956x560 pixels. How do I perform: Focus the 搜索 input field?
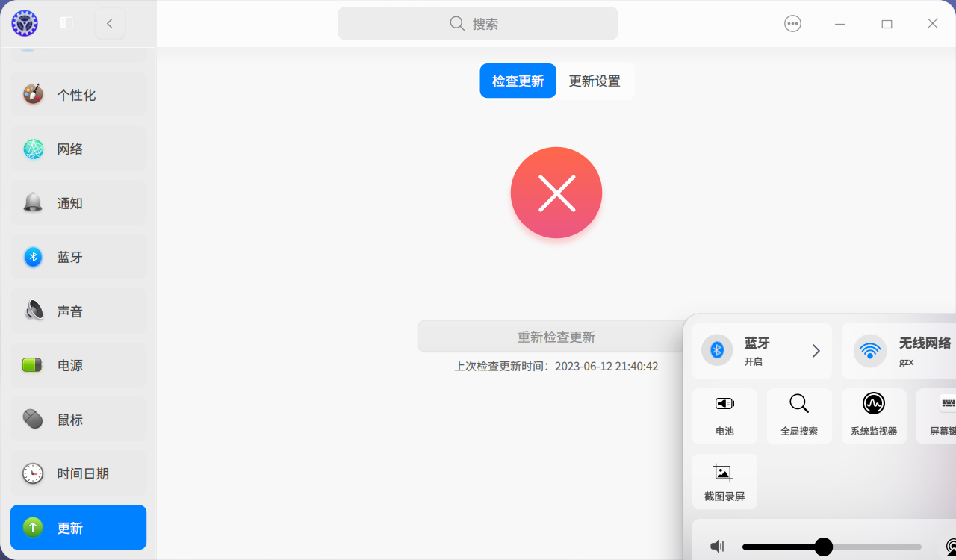(x=478, y=23)
